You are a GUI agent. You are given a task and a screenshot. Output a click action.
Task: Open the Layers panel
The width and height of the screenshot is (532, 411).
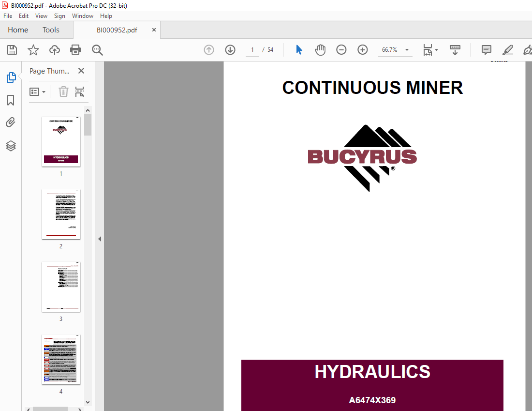(11, 146)
